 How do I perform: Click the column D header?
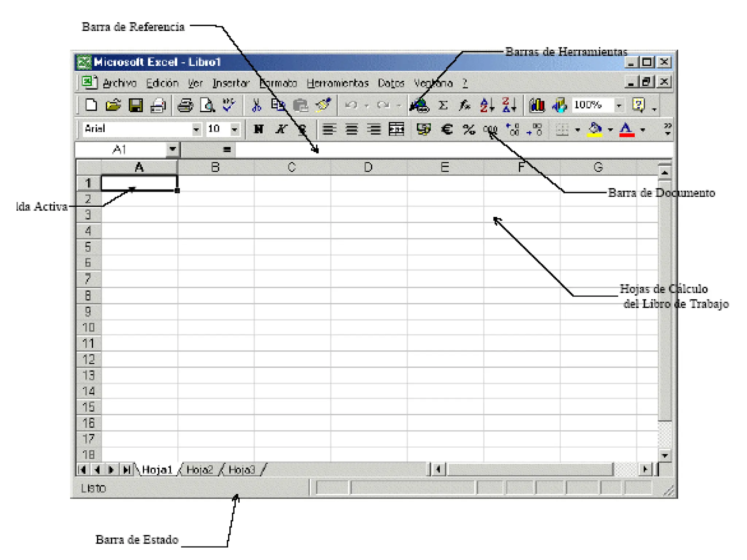pos(368,167)
